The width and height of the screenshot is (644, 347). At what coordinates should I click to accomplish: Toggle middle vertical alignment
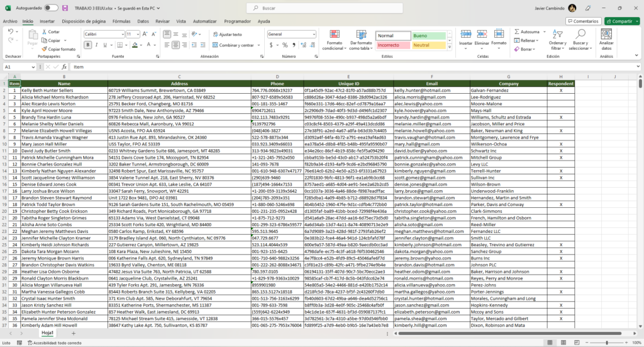tap(175, 34)
